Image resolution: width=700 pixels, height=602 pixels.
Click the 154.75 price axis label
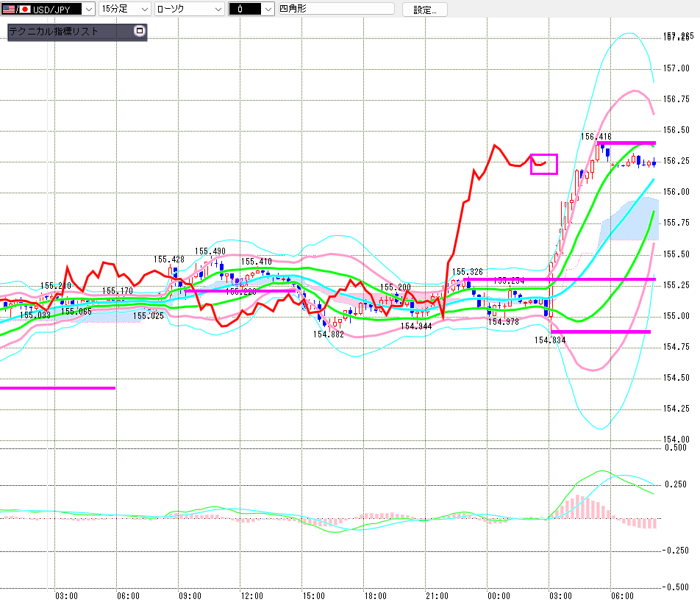coord(676,347)
